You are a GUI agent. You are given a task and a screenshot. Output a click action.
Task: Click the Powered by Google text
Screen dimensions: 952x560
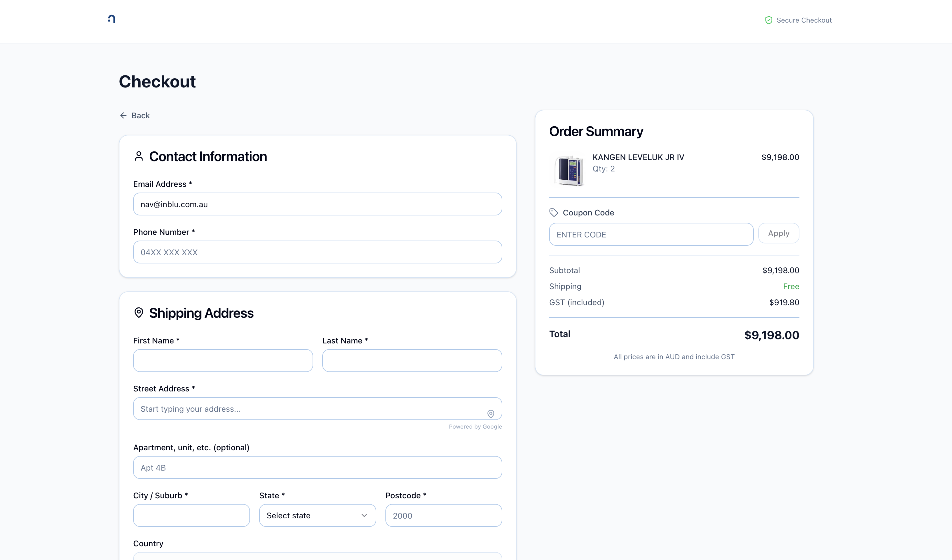[x=475, y=426]
